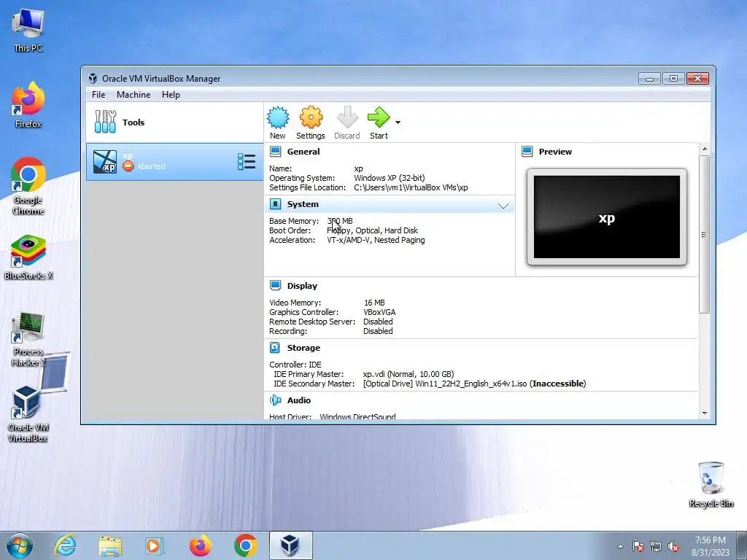This screenshot has width=747, height=560.
Task: Open Chrome from the taskbar
Action: click(x=245, y=545)
